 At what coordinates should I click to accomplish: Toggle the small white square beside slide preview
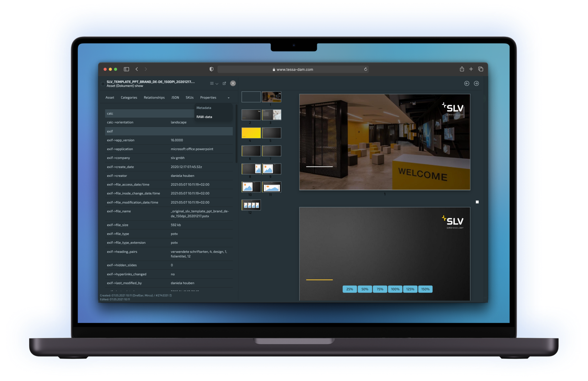click(477, 201)
